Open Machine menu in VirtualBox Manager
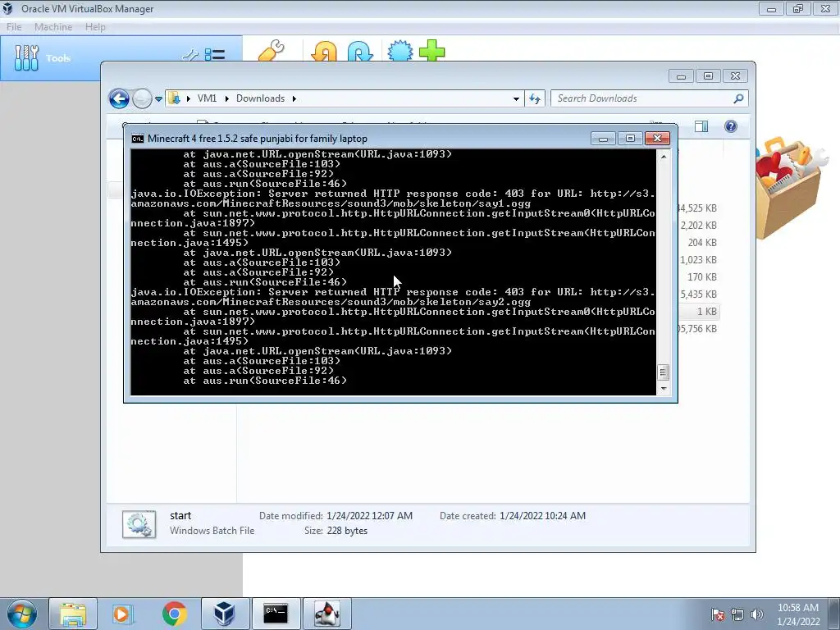The height and width of the screenshot is (630, 840). pos(53,27)
